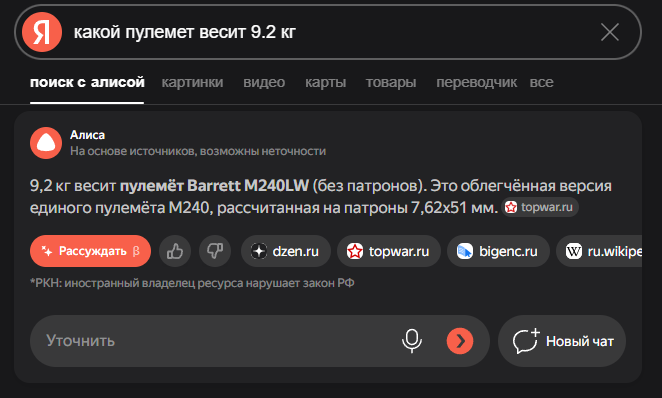Image resolution: width=662 pixels, height=398 pixels.
Task: Open the dzen.ru source chip
Action: point(285,251)
